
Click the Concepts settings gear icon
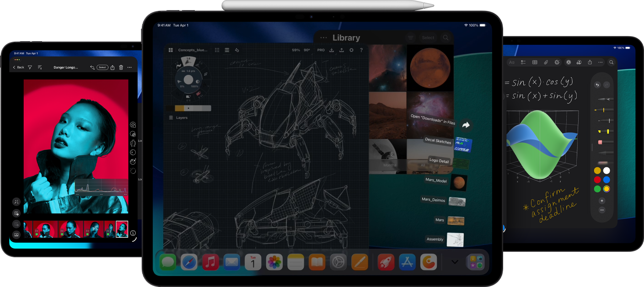pos(351,50)
